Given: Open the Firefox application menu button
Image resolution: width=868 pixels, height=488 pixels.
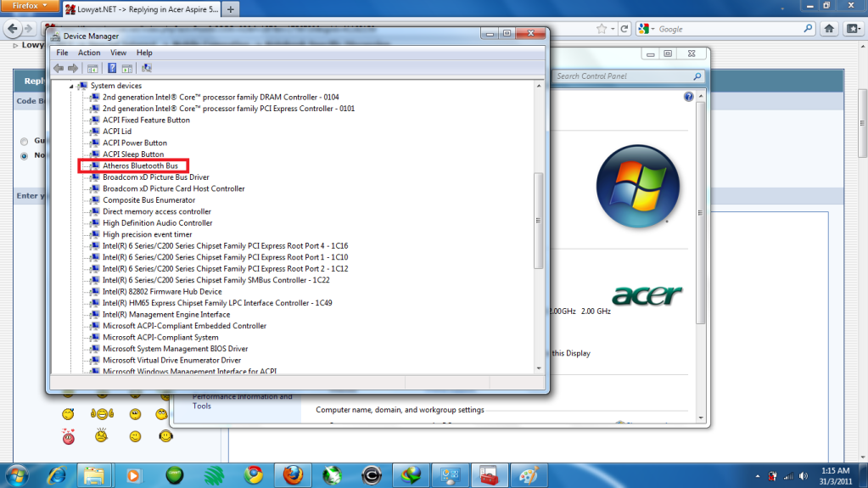Looking at the screenshot, I should pos(30,6).
